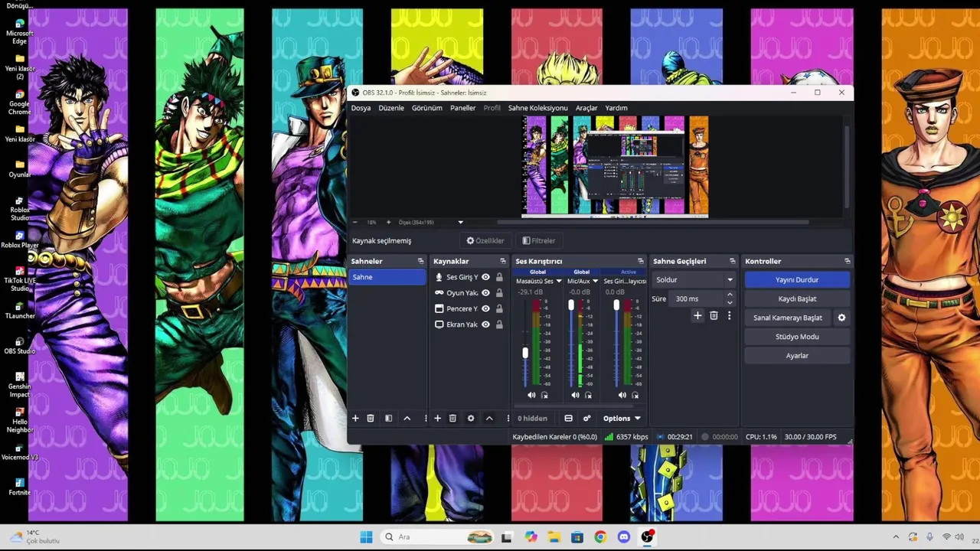Delete selected scene with trash icon

click(x=371, y=419)
